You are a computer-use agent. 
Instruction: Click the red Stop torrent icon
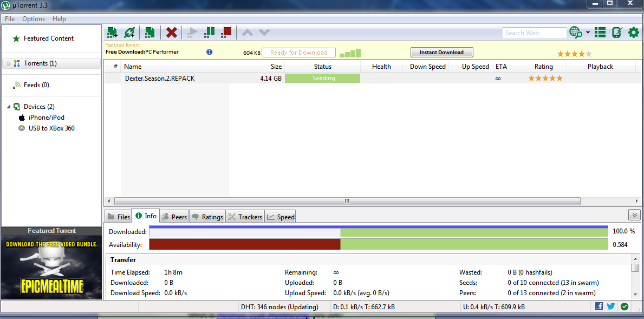click(x=226, y=32)
